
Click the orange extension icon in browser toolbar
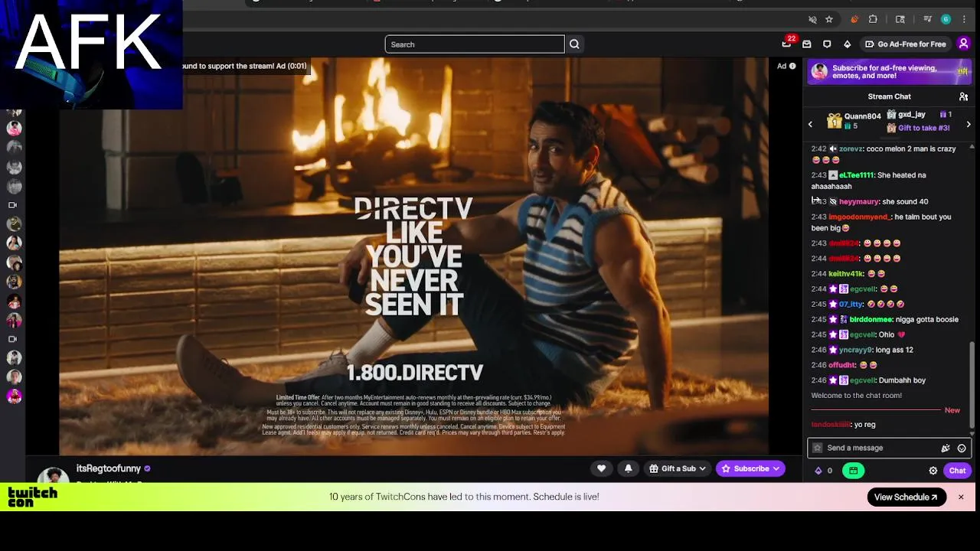pos(854,19)
